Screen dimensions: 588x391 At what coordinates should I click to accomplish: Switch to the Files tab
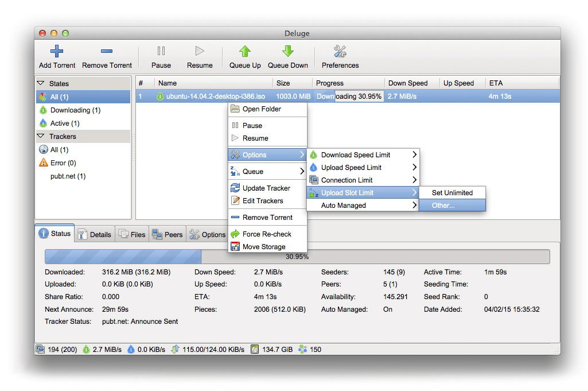[x=132, y=234]
